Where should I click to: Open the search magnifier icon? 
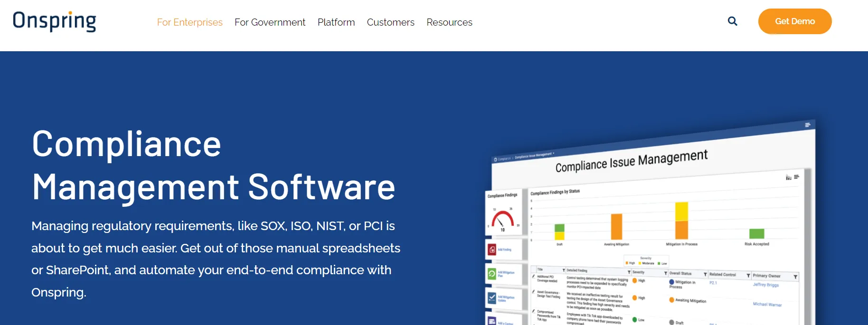[x=733, y=21]
